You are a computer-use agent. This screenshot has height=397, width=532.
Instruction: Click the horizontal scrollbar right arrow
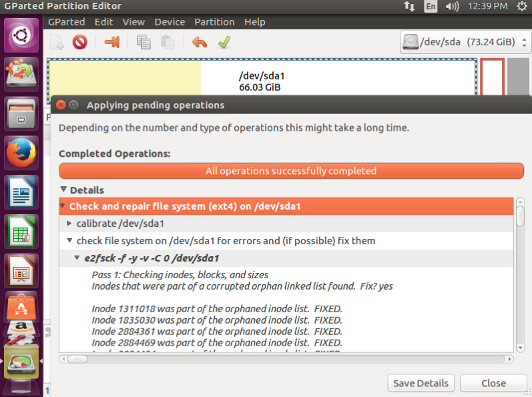(x=509, y=359)
